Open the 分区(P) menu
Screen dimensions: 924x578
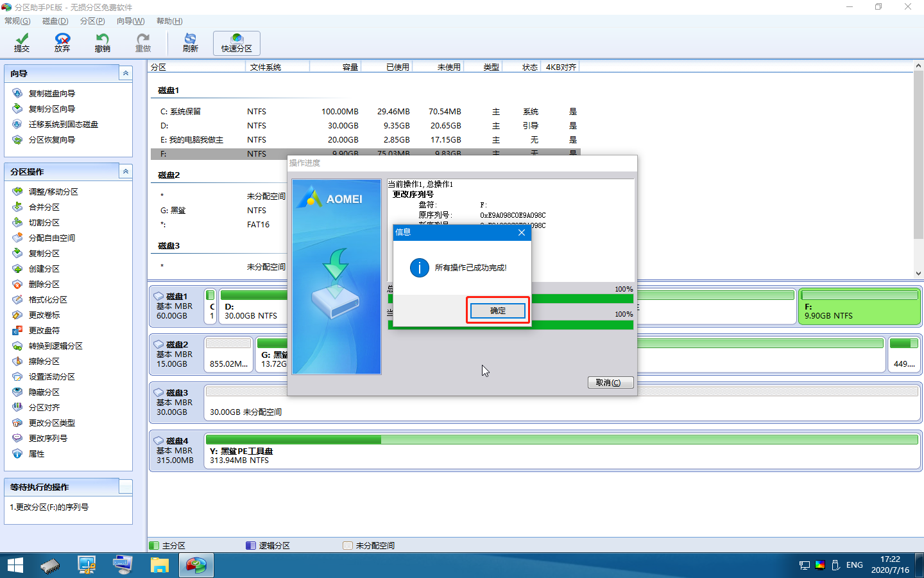[92, 21]
